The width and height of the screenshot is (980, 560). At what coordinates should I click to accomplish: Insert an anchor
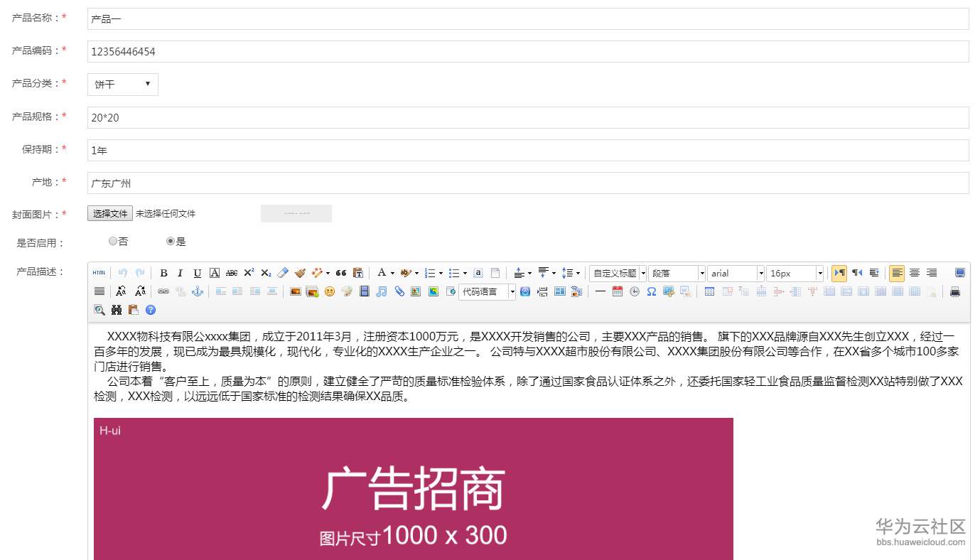[x=198, y=291]
